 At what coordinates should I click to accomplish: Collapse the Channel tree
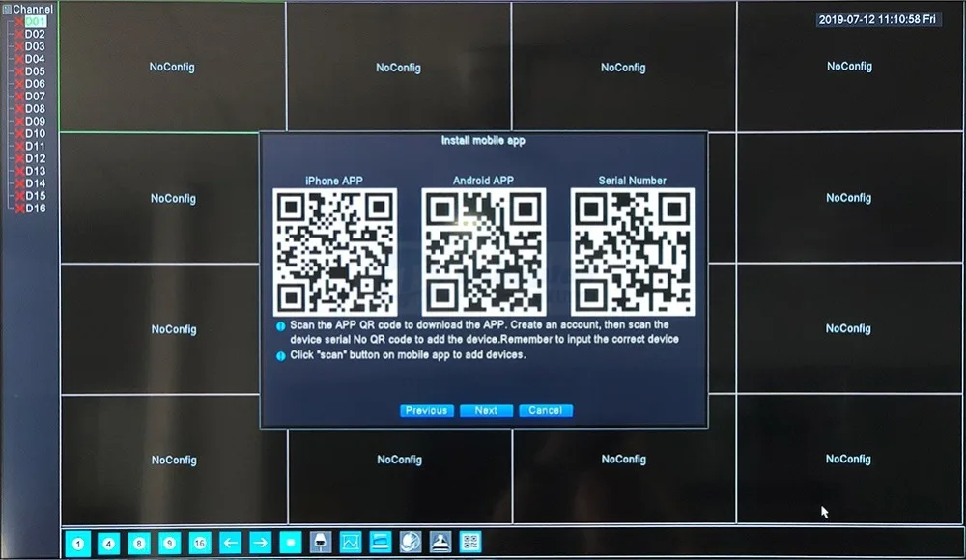(7, 10)
